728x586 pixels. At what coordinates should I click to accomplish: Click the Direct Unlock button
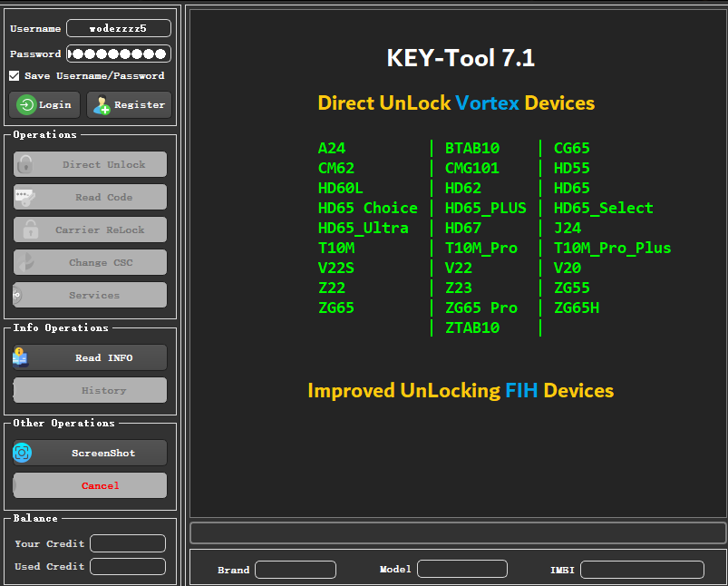pos(90,164)
